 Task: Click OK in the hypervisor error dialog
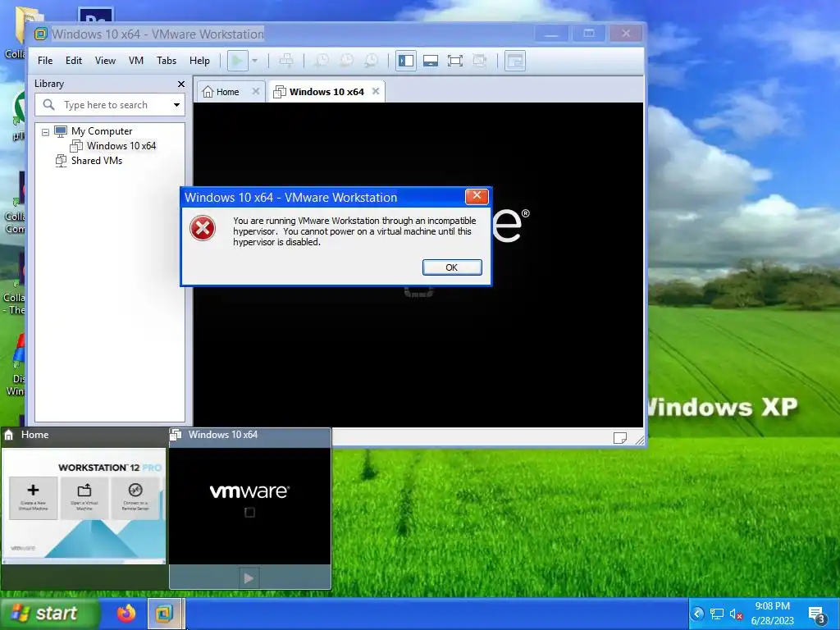click(x=452, y=267)
